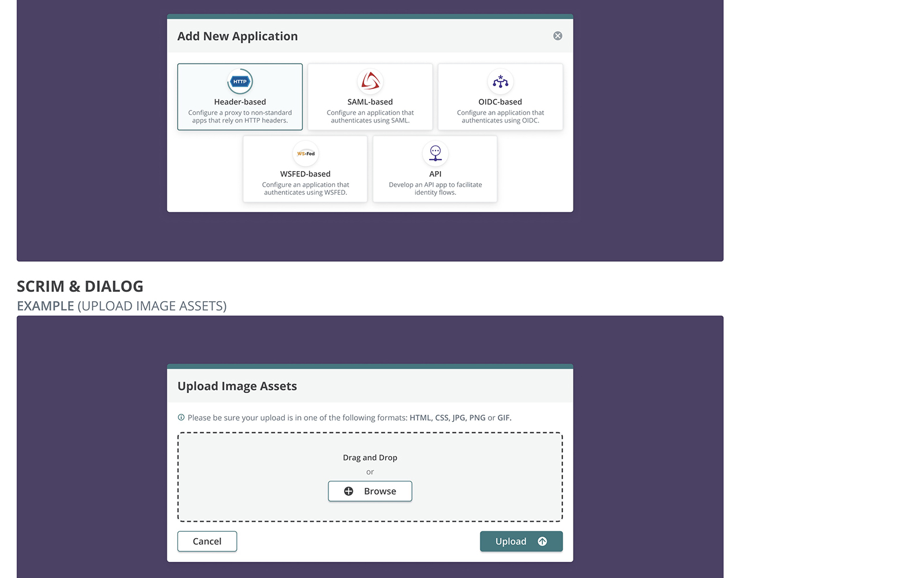Screen dimensions: 924x578
Task: Close the Add New Application dialog
Action: pos(557,36)
